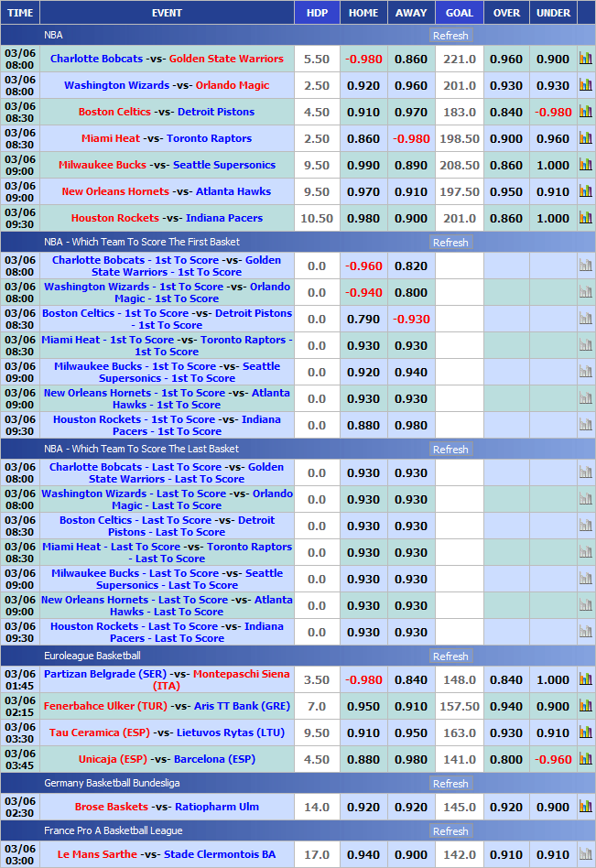596x868 pixels.
Task: Open chart icon for Partizan Belgrade vs Montepaschi Siena
Action: click(x=586, y=679)
